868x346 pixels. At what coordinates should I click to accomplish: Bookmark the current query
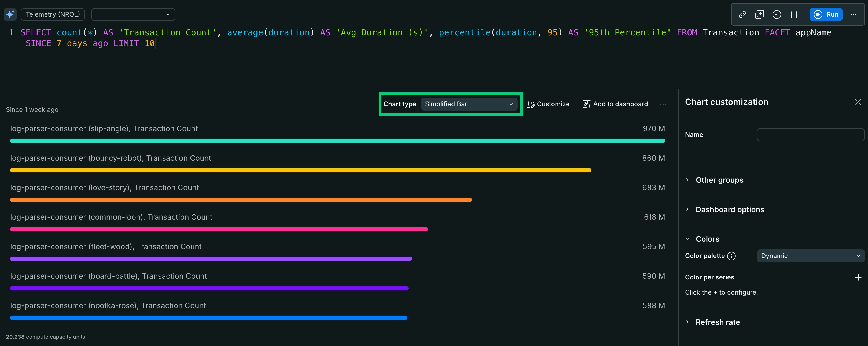point(794,14)
